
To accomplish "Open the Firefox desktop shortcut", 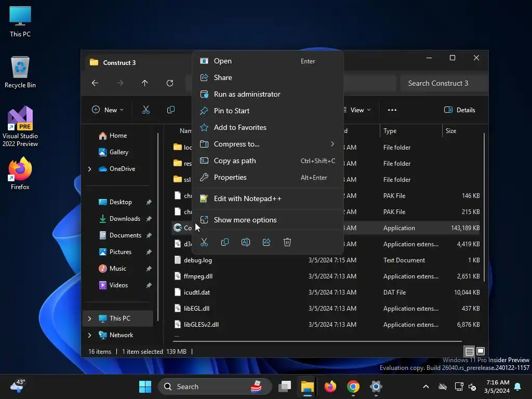I will click(20, 174).
